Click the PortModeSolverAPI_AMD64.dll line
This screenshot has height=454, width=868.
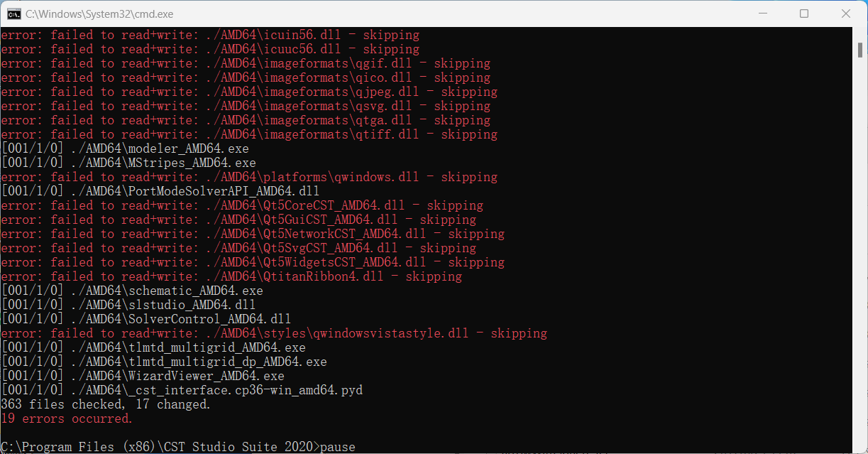click(160, 191)
